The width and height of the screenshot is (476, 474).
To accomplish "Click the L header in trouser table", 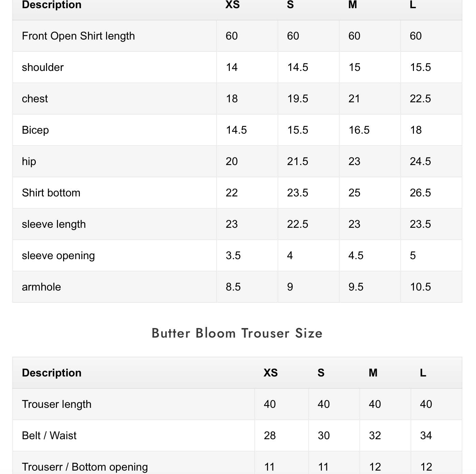I will (x=423, y=373).
